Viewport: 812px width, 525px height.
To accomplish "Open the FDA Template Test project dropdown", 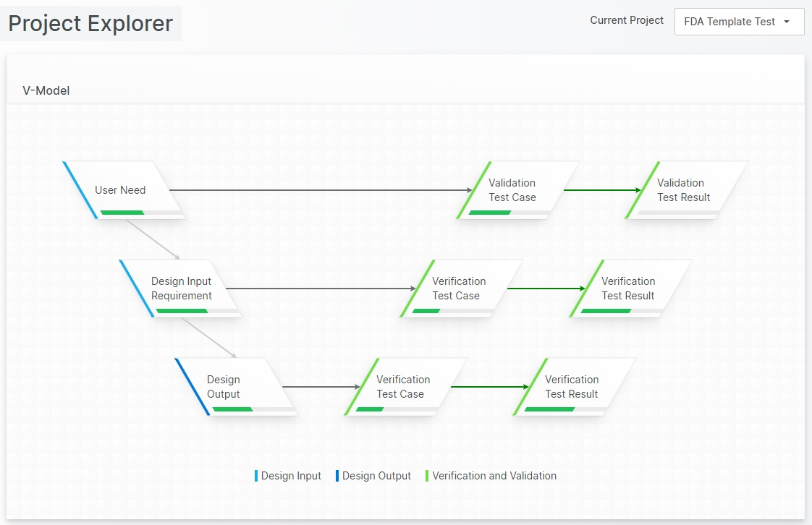I will [738, 22].
